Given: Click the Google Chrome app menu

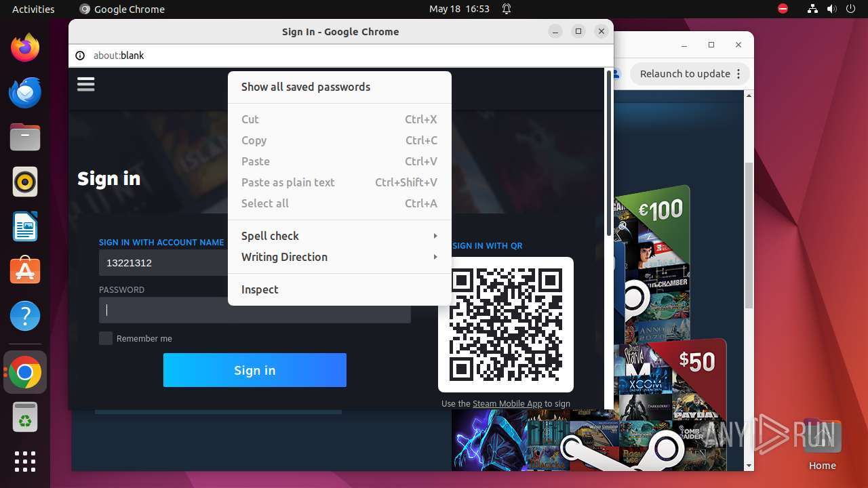Looking at the screenshot, I should pyautogui.click(x=122, y=9).
